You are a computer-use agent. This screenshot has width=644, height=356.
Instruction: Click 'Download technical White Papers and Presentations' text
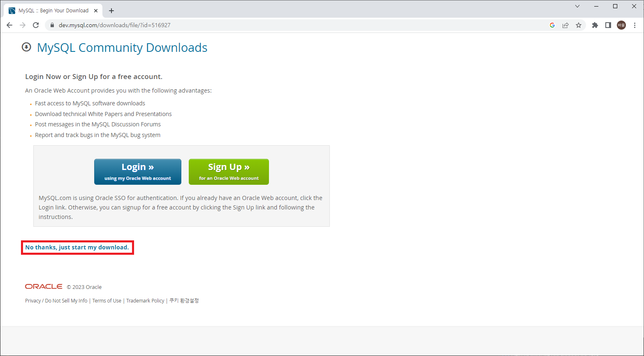click(103, 114)
